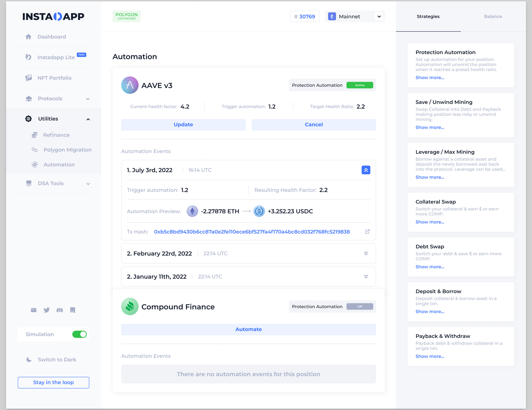Click the NFT Portfolio icon
This screenshot has height=410, width=532.
[x=28, y=78]
